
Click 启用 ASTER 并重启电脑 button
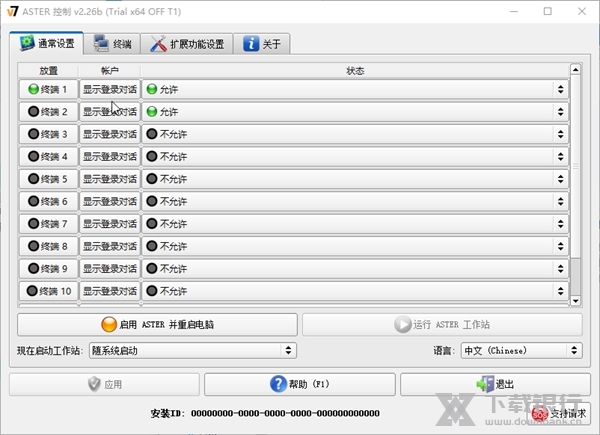[x=157, y=324]
